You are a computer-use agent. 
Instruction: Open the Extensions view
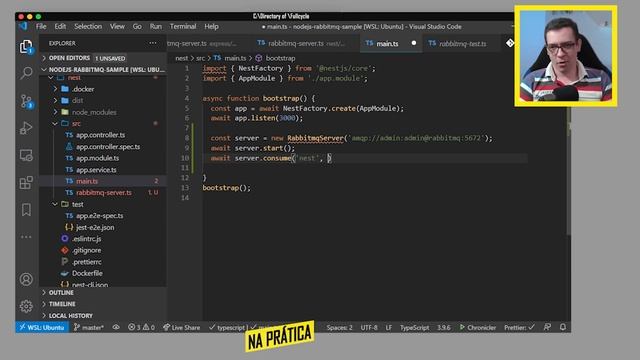coord(26,182)
